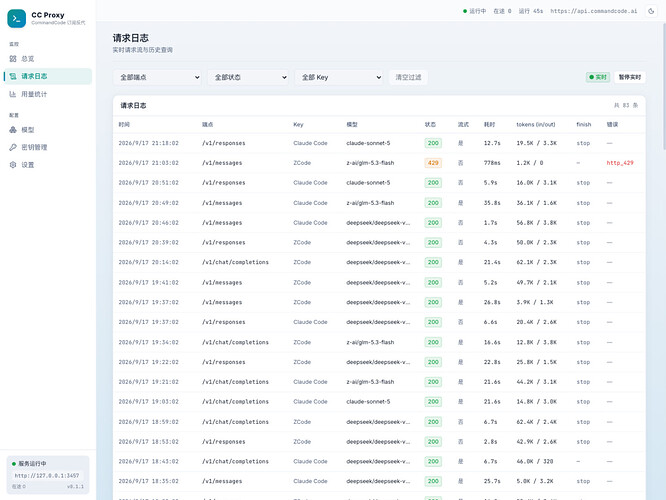
Task: Expand the 全部状态 status dropdown
Action: 248,77
